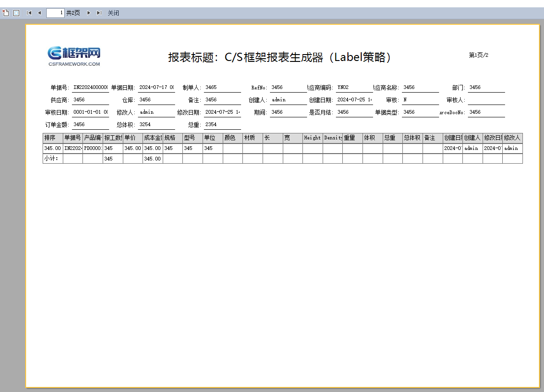
Task: Click the 审核人 label
Action: coord(456,100)
